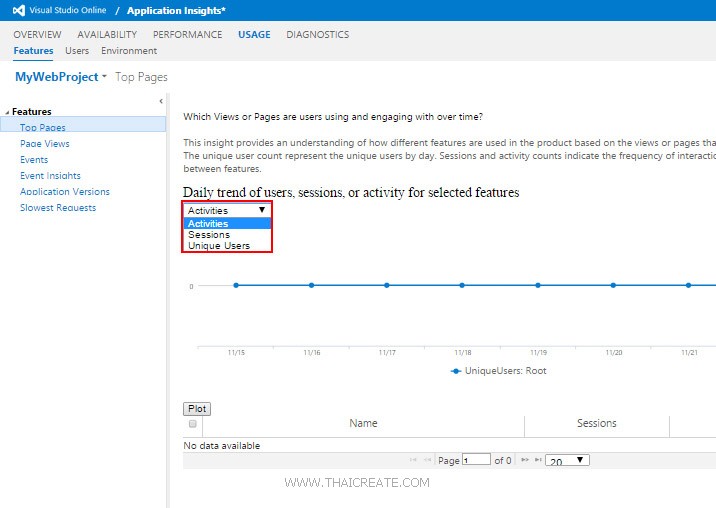Toggle the UniqueUsers: Root legend entry
Viewport: 716px width, 508px height.
coord(498,370)
